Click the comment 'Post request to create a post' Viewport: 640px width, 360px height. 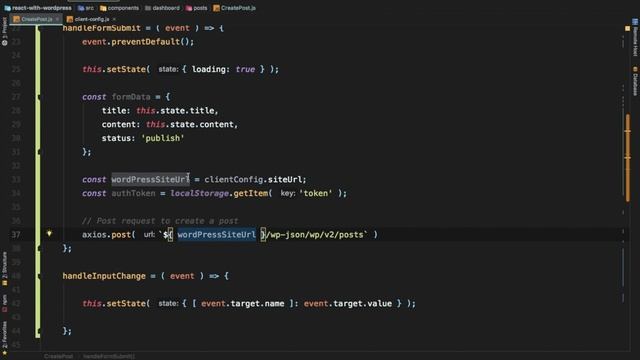pyautogui.click(x=160, y=221)
